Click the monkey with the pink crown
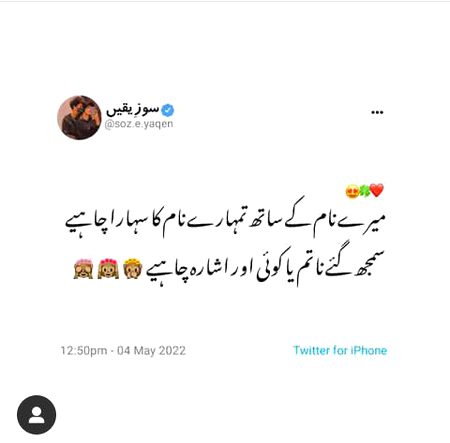 (83, 269)
